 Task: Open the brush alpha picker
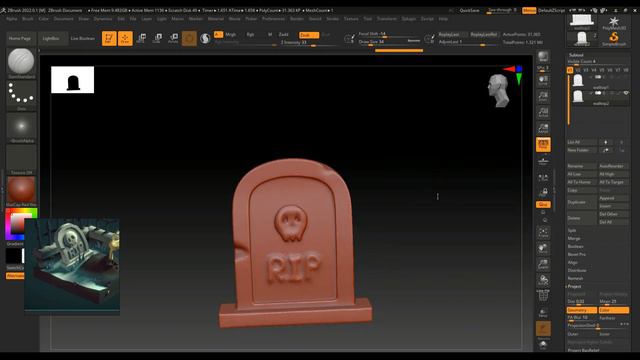point(21,127)
